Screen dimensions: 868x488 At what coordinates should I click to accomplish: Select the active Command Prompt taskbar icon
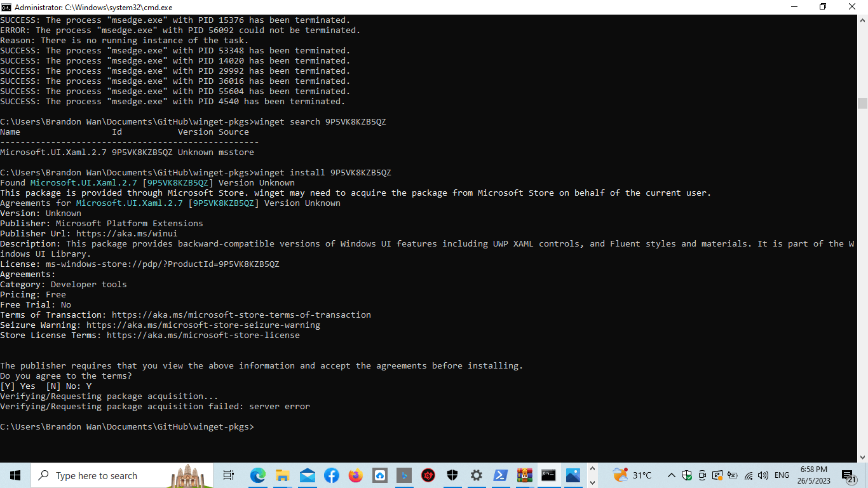pyautogui.click(x=548, y=475)
